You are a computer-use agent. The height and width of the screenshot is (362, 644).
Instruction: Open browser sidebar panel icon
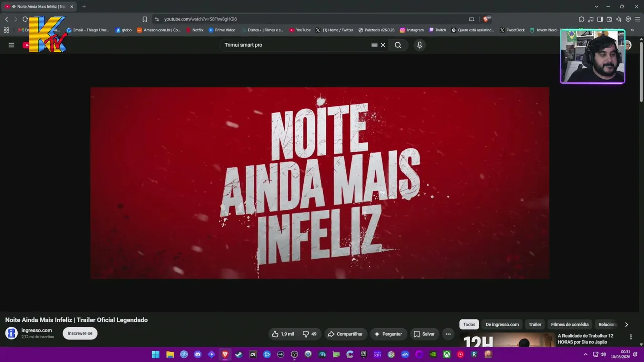point(600,19)
